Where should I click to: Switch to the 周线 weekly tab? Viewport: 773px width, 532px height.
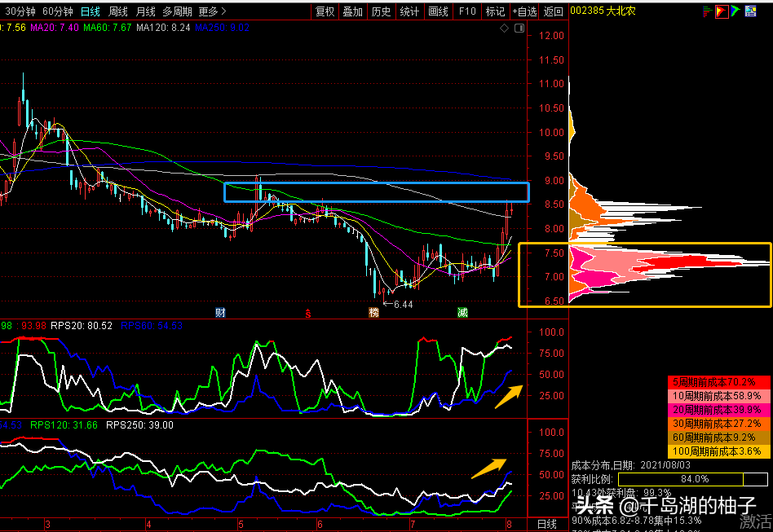[118, 11]
